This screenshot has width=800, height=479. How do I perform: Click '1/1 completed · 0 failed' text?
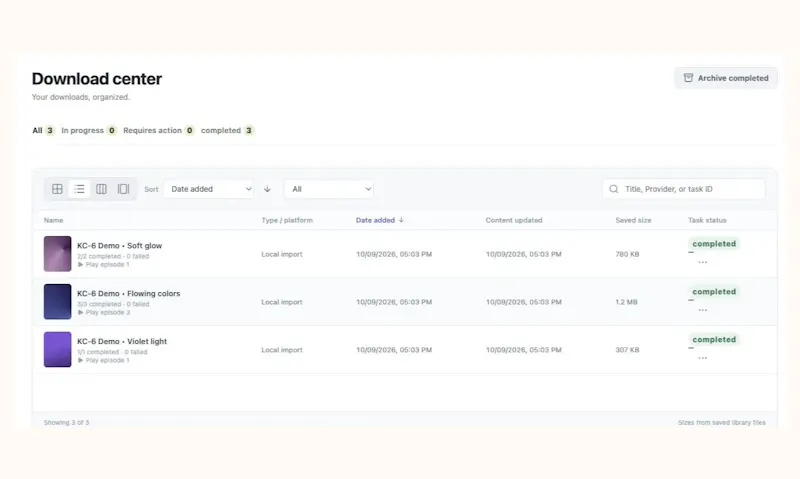[x=112, y=352]
